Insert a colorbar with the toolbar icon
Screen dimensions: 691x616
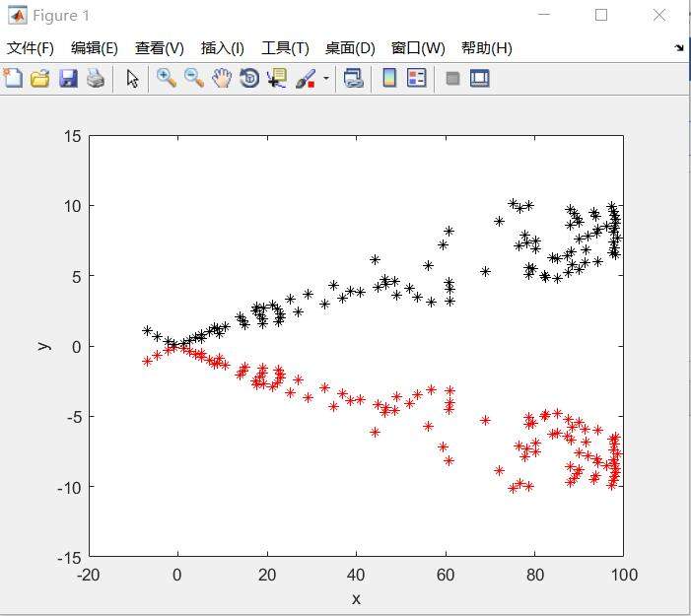389,79
